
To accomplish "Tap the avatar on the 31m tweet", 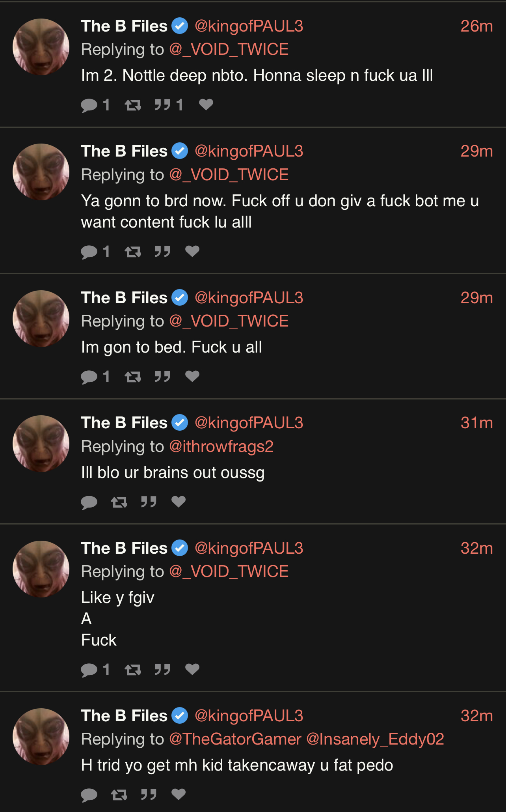I will click(41, 444).
